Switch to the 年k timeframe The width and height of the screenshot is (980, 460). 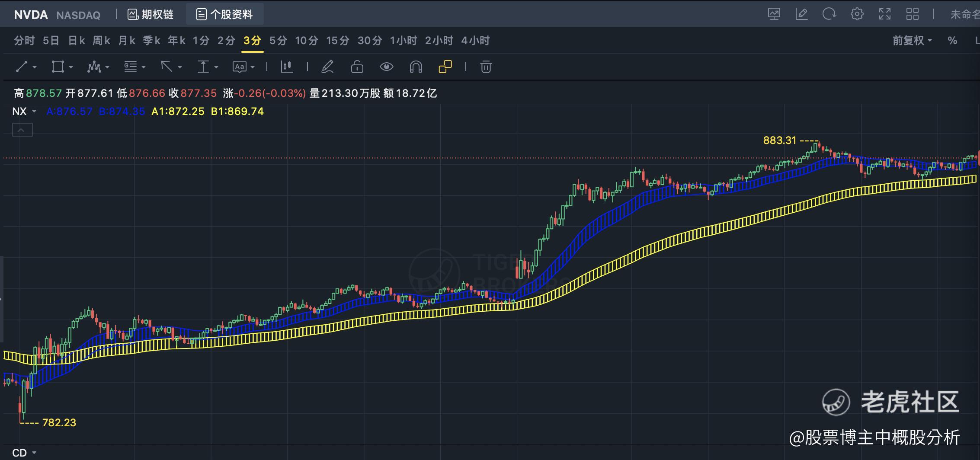pyautogui.click(x=177, y=41)
